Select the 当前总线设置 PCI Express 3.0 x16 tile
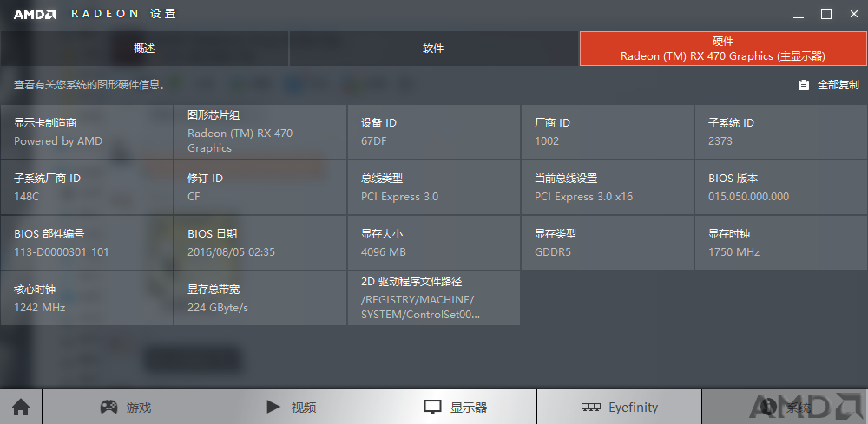 pyautogui.click(x=608, y=187)
